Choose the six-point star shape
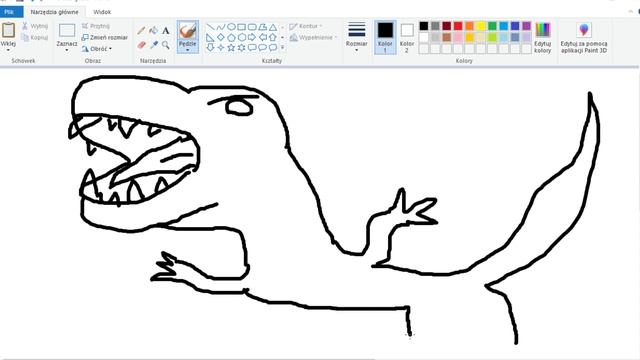 pyautogui.click(x=242, y=47)
